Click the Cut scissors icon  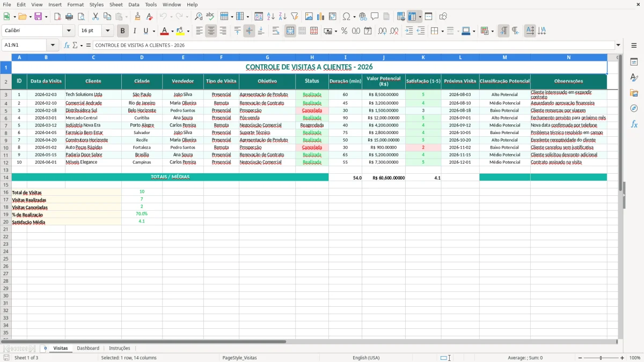(95, 17)
